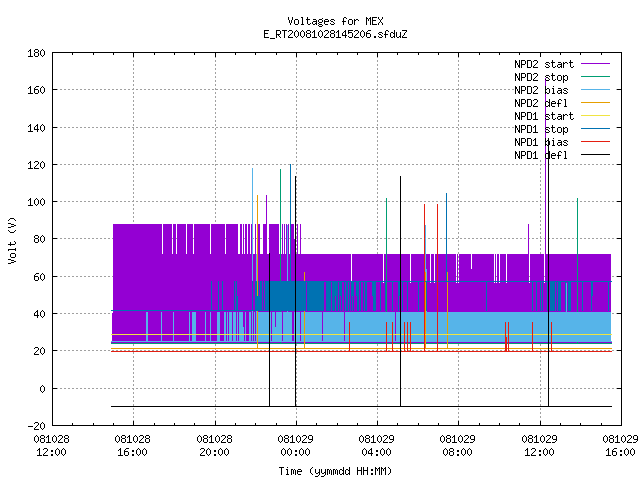The height and width of the screenshot is (480, 640).
Task: Click the 120 y-axis tick label
Action: point(36,165)
